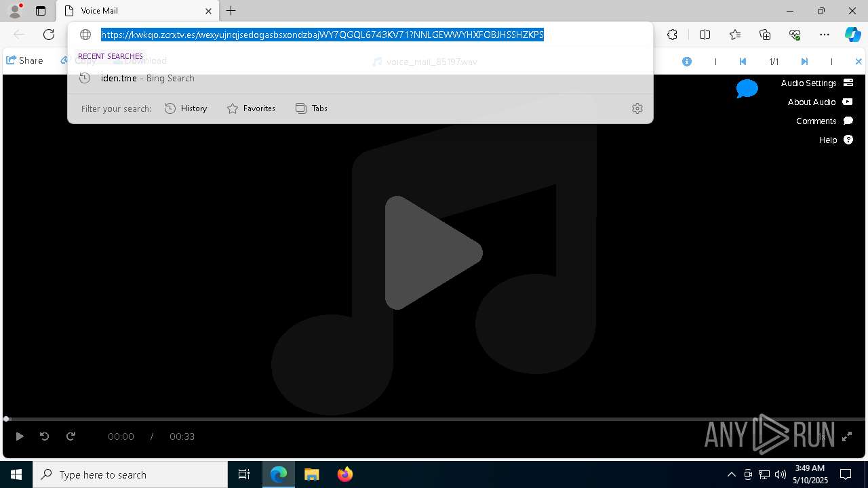Screen dimensions: 868x488
Task: Filter search by History
Action: [186, 108]
